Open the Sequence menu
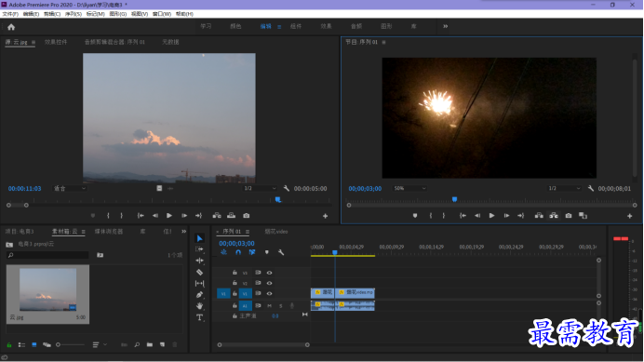Viewport: 644px width, 362px height. (74, 14)
